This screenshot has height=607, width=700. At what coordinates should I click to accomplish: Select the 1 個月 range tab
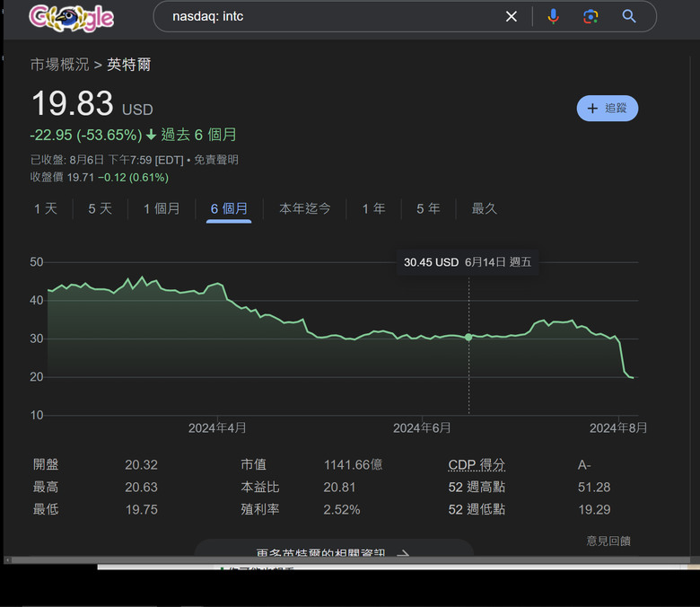[162, 208]
